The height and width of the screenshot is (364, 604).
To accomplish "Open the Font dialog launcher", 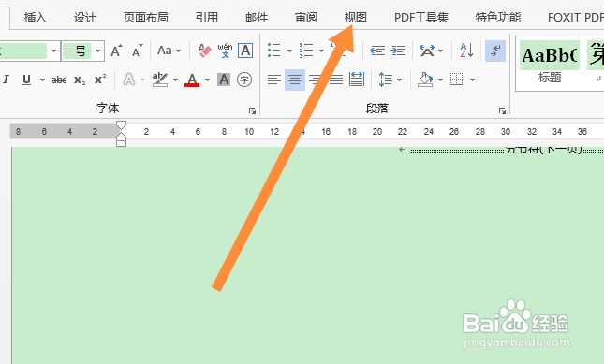I will pos(252,110).
